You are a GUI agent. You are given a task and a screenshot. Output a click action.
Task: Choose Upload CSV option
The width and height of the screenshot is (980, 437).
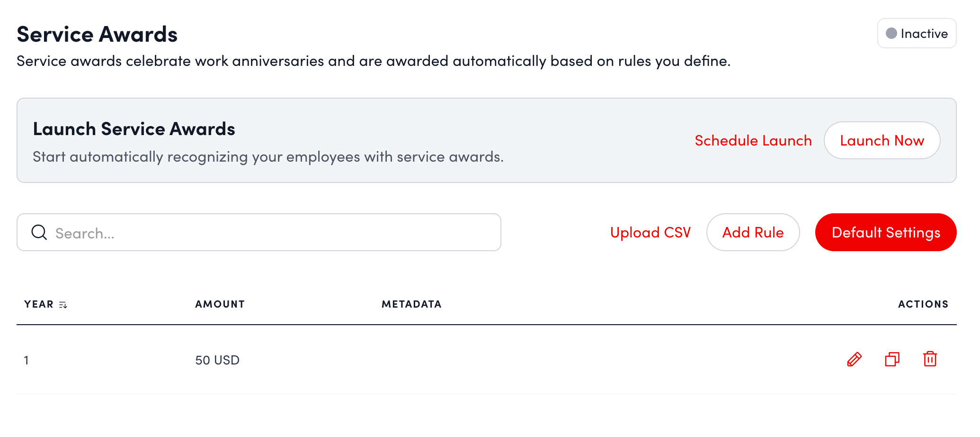[650, 233]
